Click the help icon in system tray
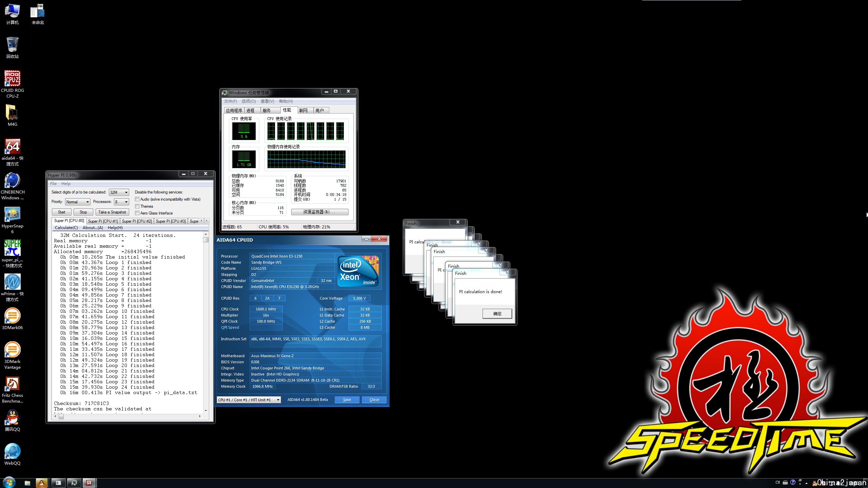868x488 pixels. 793,482
